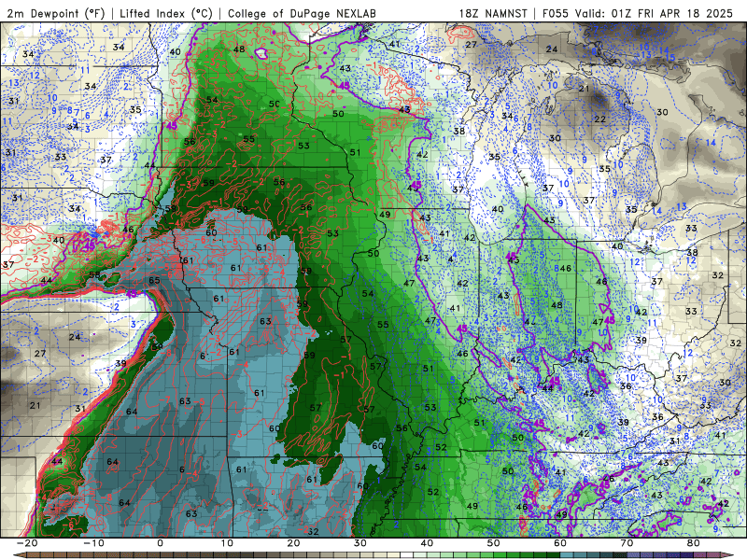
Task: Click the '65' dewpoint value on the map
Action: point(154,281)
